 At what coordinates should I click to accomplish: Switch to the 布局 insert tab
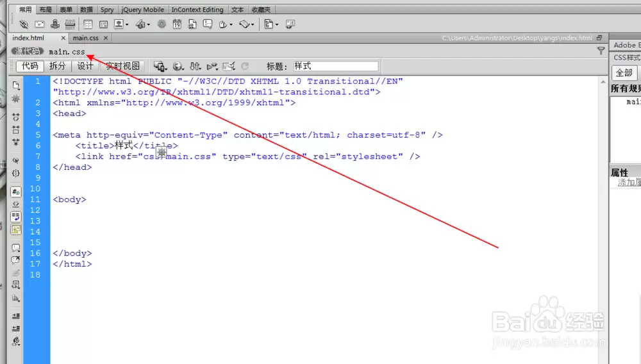(46, 10)
